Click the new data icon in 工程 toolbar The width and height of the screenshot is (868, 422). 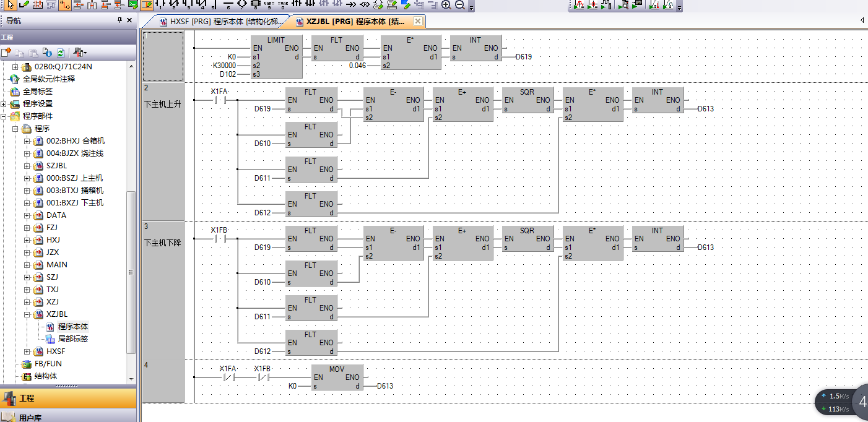click(x=6, y=53)
